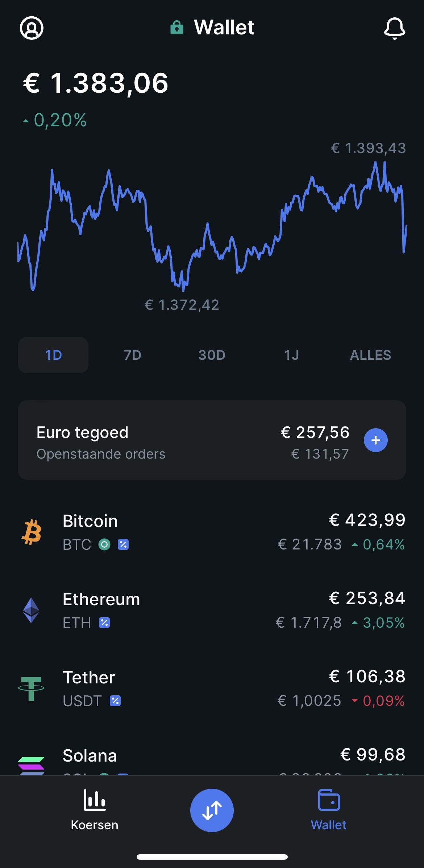Tap the staking circle badge next to BTC

(x=104, y=544)
